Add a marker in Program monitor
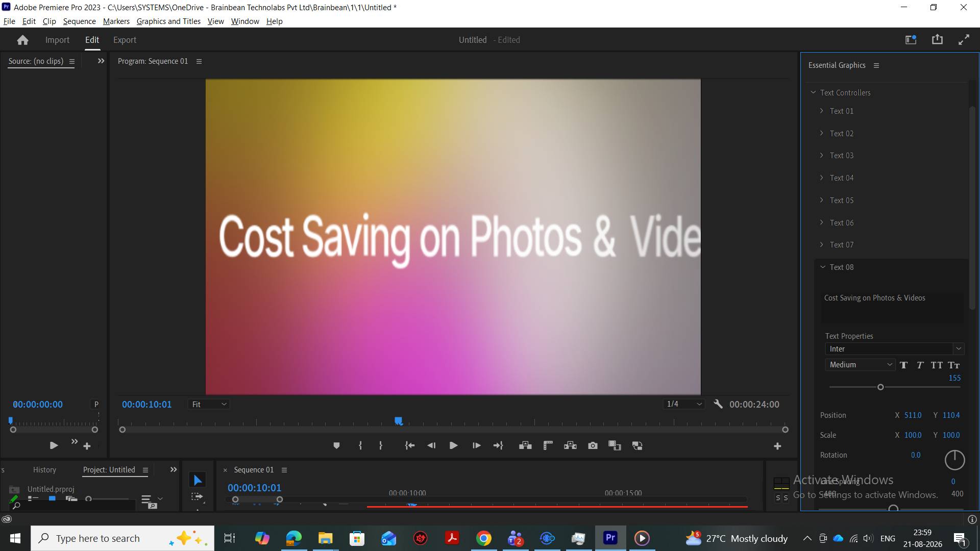 pos(336,445)
